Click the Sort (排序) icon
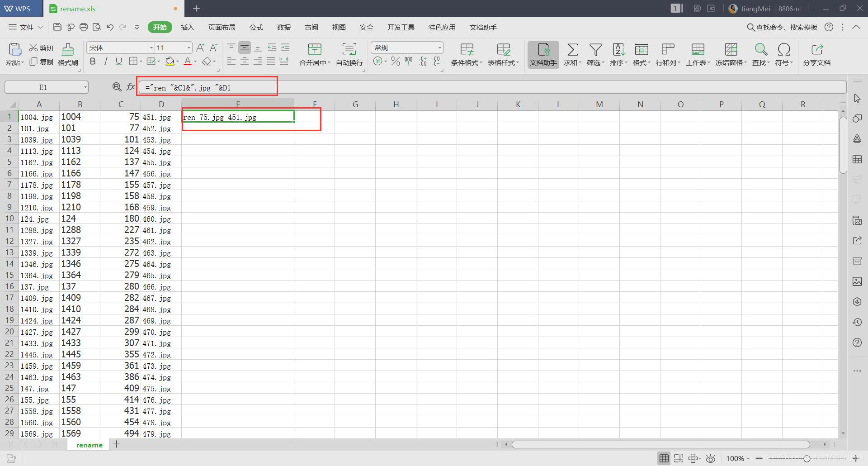The height and width of the screenshot is (466, 868). pos(618,49)
